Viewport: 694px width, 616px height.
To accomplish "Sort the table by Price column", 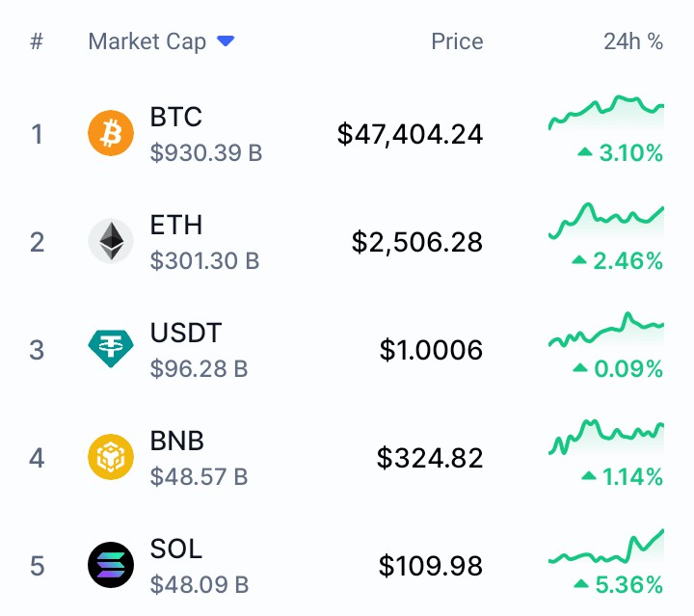I will (x=457, y=41).
